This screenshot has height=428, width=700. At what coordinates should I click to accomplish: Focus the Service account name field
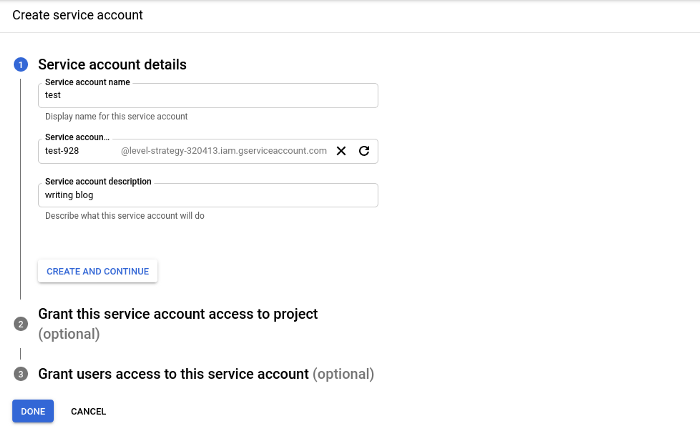tap(208, 95)
